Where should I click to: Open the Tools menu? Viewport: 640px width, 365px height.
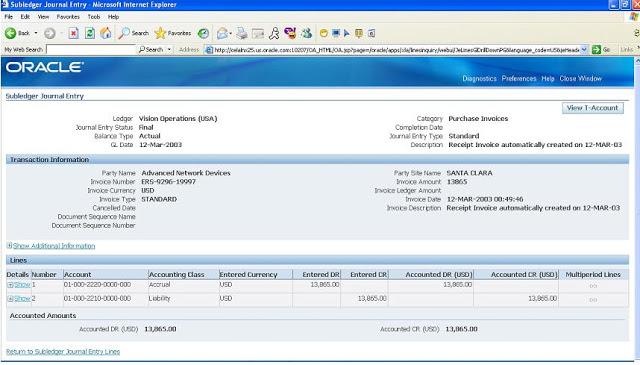pos(94,17)
